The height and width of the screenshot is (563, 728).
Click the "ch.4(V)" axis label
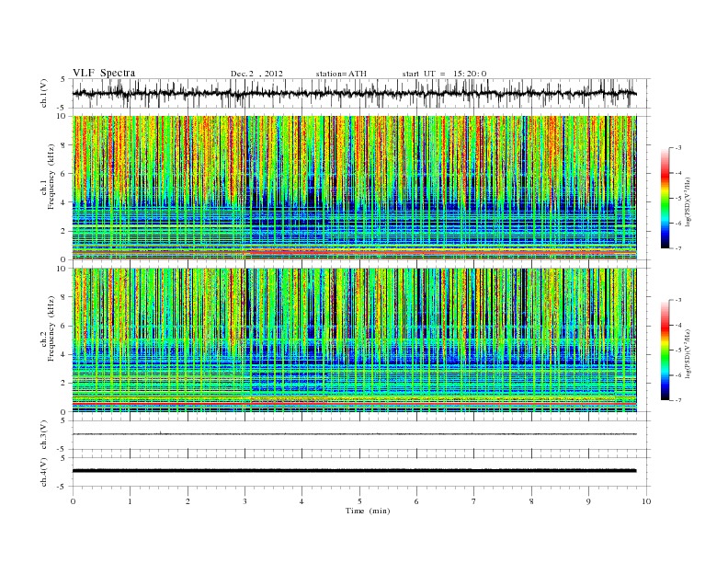44,472
